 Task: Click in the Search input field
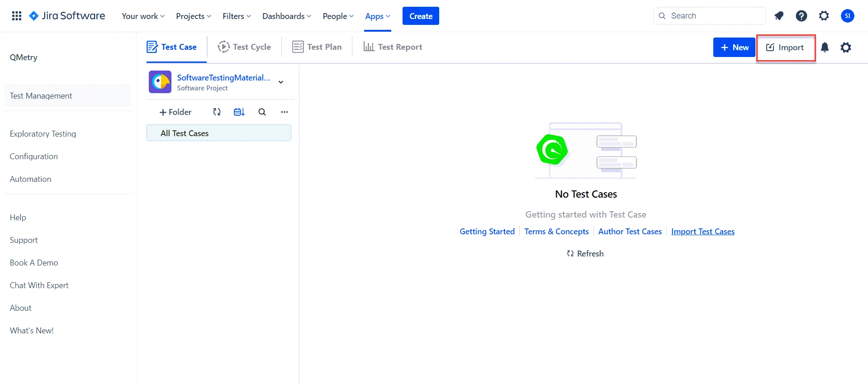pos(710,16)
